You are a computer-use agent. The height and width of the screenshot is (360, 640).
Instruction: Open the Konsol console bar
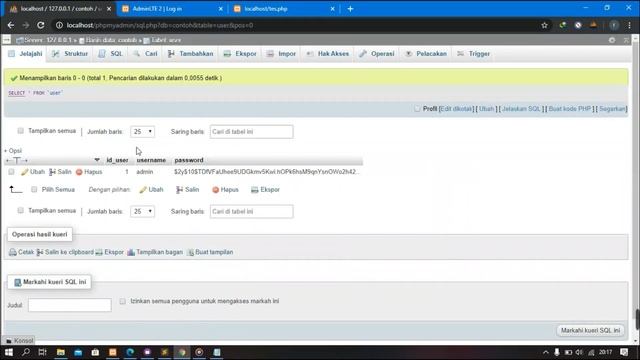click(x=19, y=340)
